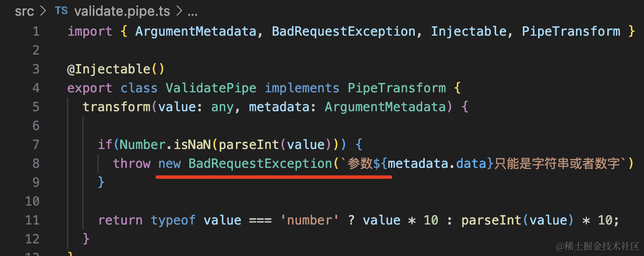Viewport: 644px width, 256px height.
Task: Click the underlined BadRequestException on line 8
Action: (260, 163)
